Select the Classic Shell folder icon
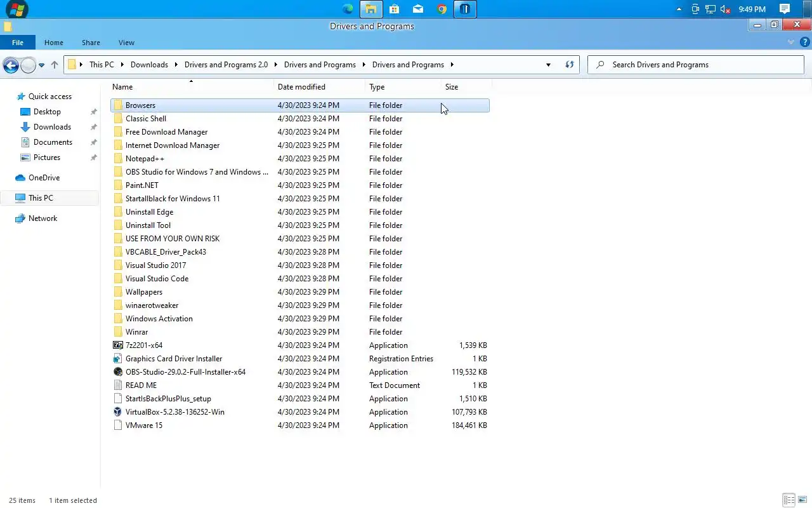 point(117,119)
